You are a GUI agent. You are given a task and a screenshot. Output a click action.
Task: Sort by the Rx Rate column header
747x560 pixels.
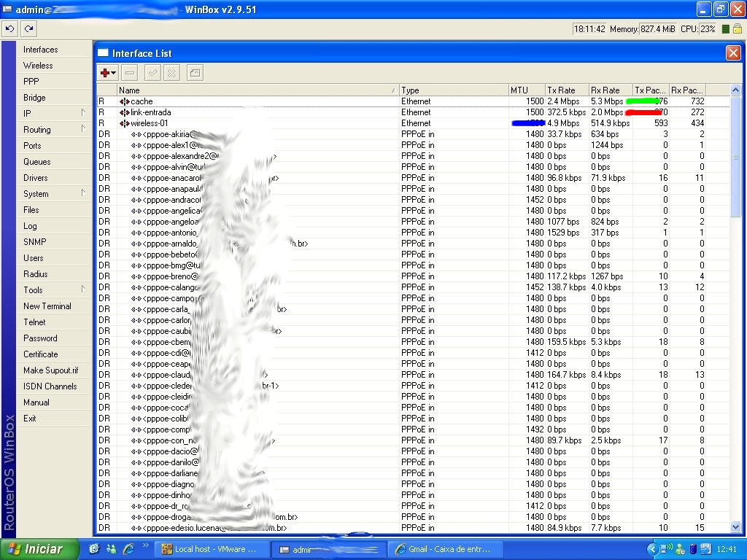[x=611, y=90]
